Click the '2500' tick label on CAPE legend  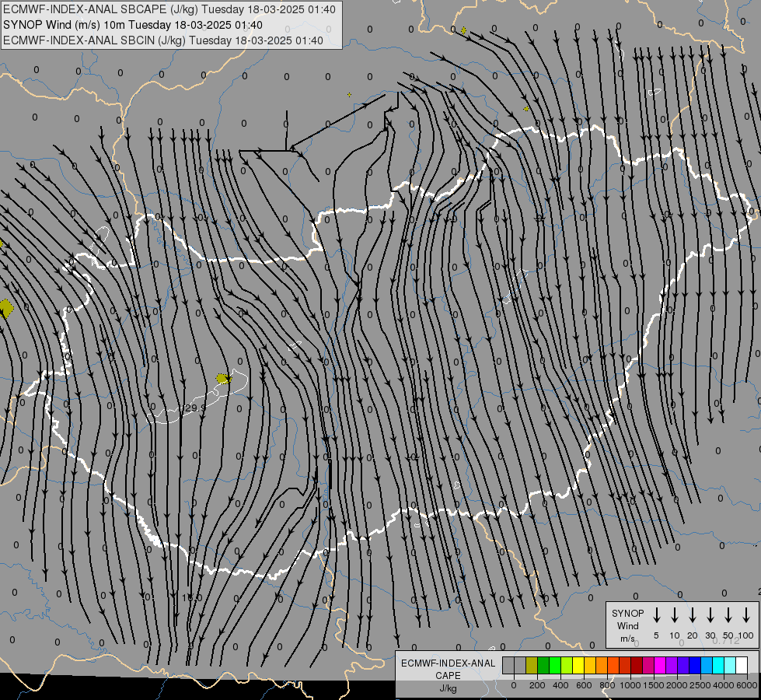point(700,685)
